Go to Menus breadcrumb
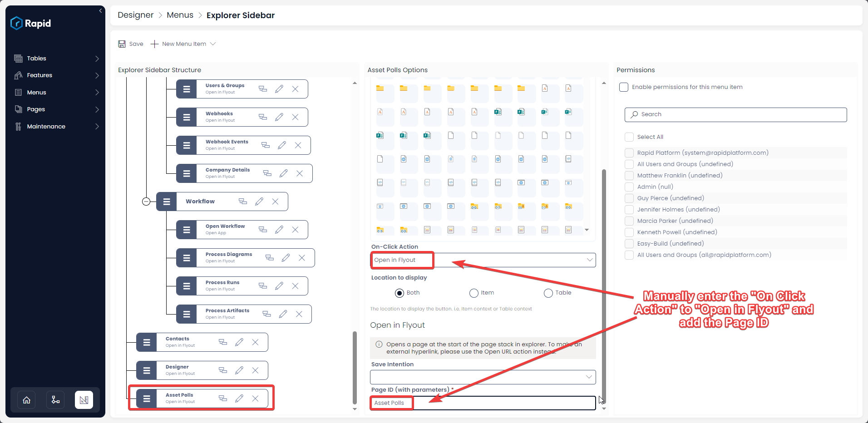 click(x=180, y=15)
